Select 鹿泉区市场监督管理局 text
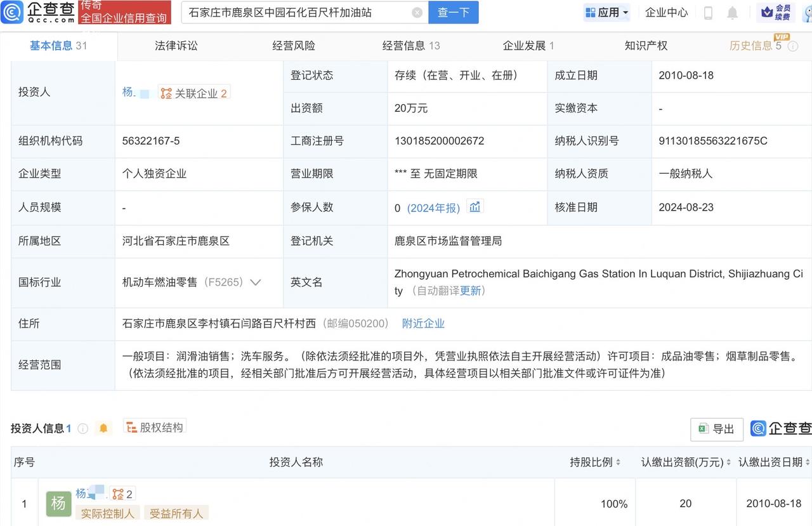 point(448,241)
